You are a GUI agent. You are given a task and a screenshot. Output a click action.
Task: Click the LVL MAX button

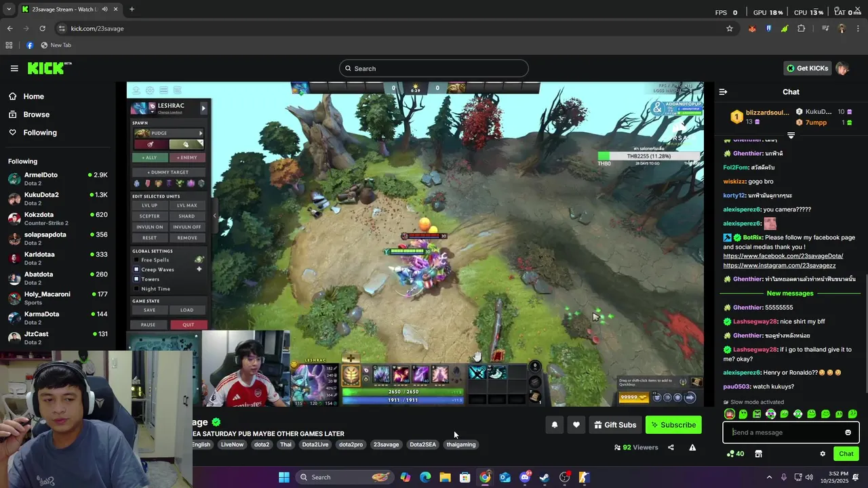coord(186,205)
